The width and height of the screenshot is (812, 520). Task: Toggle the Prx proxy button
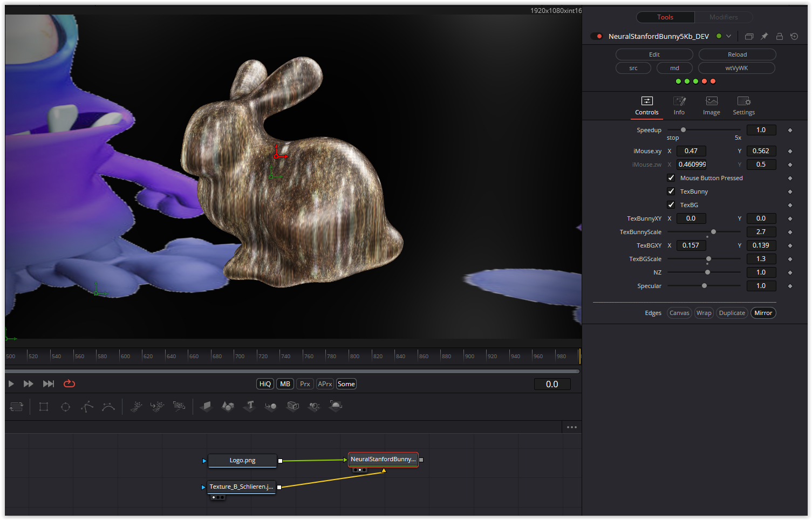(305, 384)
